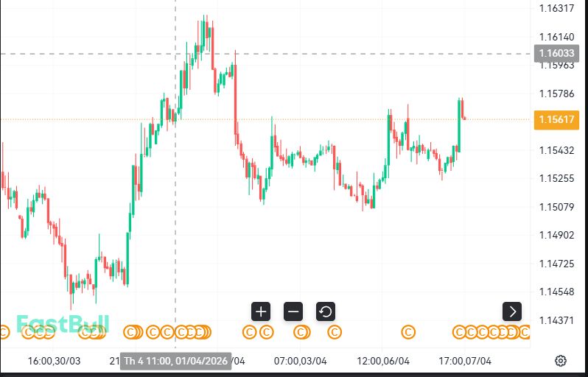Click the gray crosshair price label 1.16033
The height and width of the screenshot is (377, 588).
click(x=557, y=53)
